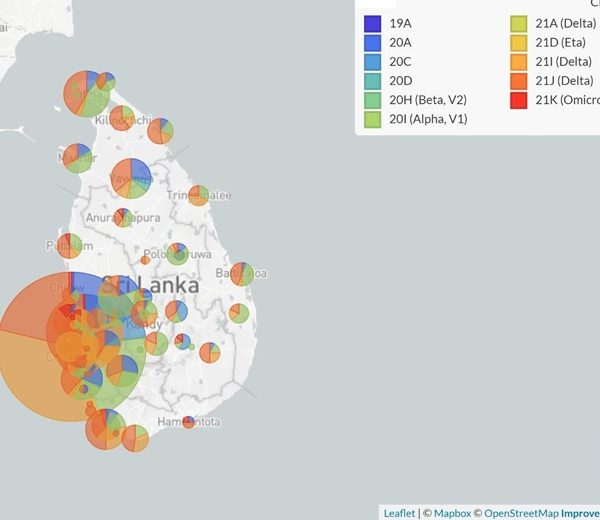Viewport: 600px width, 520px height.
Task: Select the 20A clade color box
Action: click(373, 42)
